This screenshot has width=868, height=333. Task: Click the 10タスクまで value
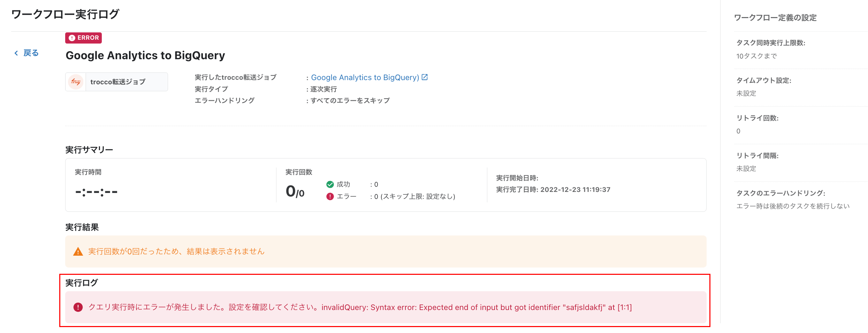tap(756, 56)
